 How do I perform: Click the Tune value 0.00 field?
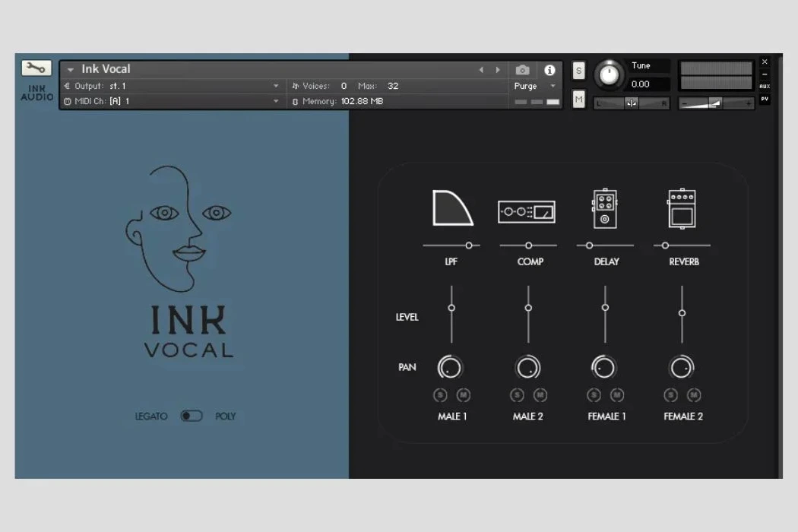[x=648, y=84]
